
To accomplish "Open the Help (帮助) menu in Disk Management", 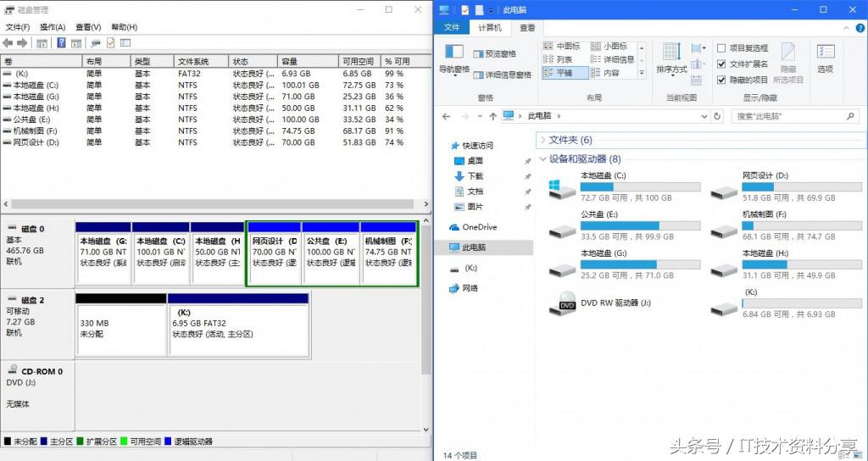I will (124, 26).
